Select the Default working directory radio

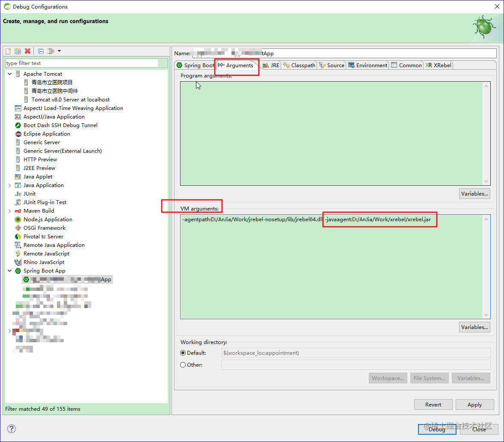[x=183, y=353]
